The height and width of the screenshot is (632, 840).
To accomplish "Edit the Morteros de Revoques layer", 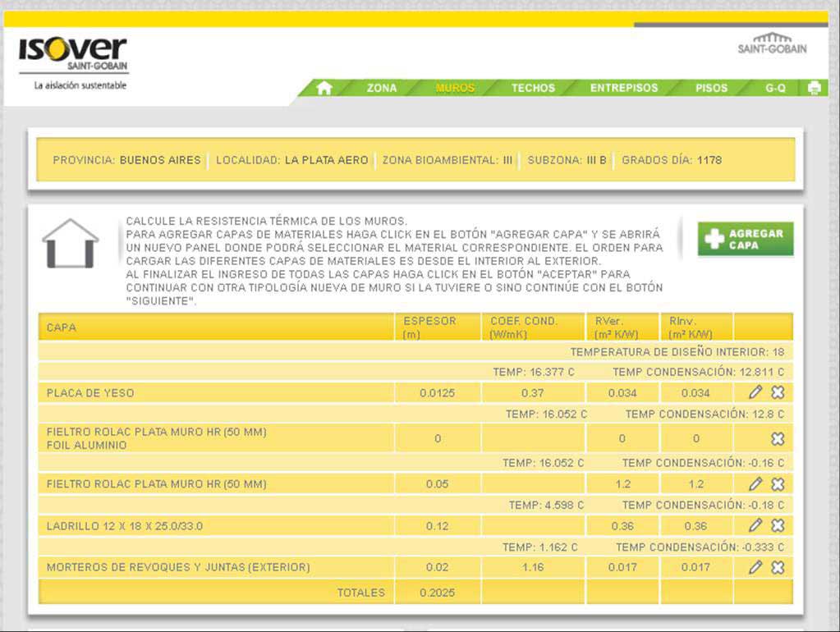I will (x=755, y=567).
